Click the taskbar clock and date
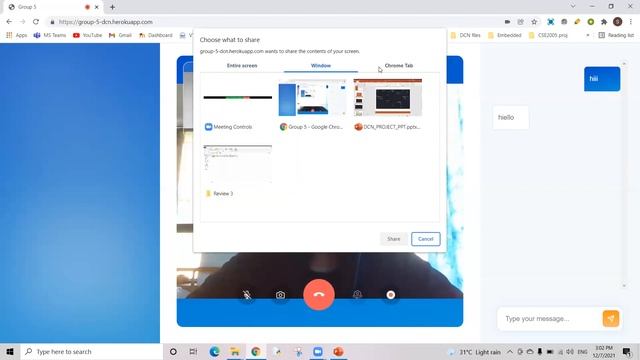The image size is (640, 360). coord(604,352)
